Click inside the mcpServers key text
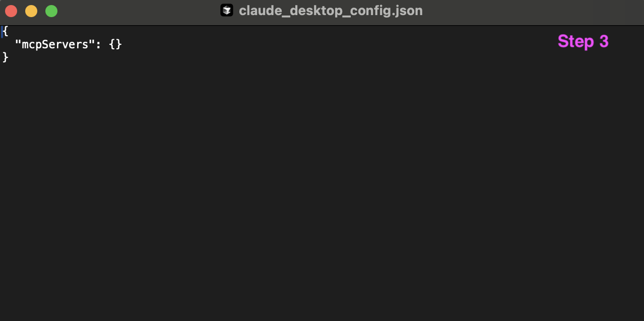Image resolution: width=644 pixels, height=321 pixels. [55, 44]
